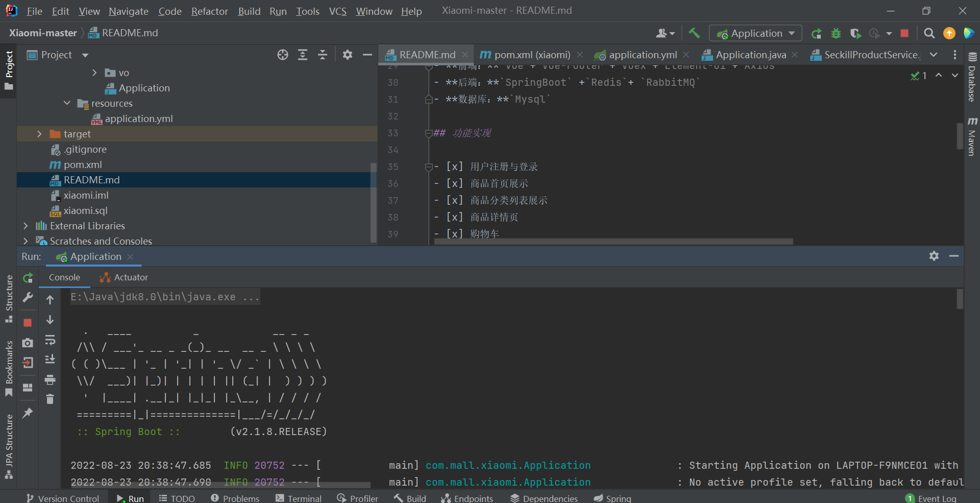Collapse the resources folder
This screenshot has width=980, height=503.
point(67,103)
